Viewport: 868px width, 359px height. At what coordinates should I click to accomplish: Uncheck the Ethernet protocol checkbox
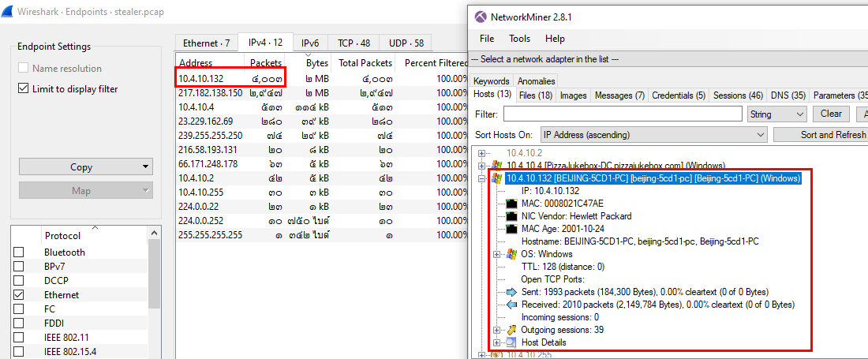[19, 295]
